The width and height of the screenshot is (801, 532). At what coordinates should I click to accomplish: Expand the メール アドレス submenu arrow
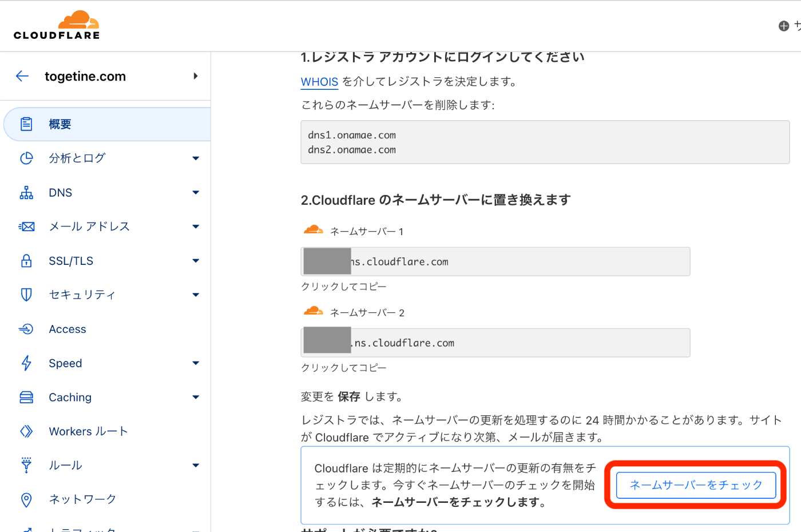[x=196, y=227]
